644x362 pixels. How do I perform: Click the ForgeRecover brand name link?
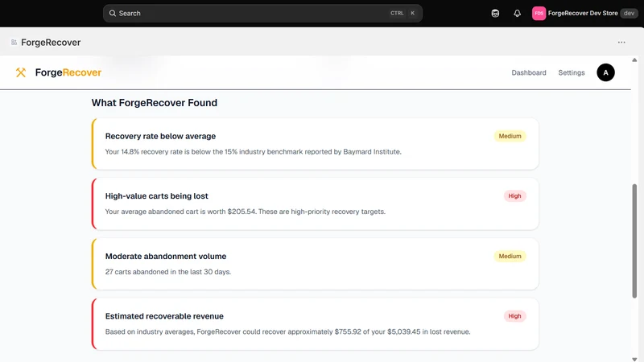click(68, 72)
